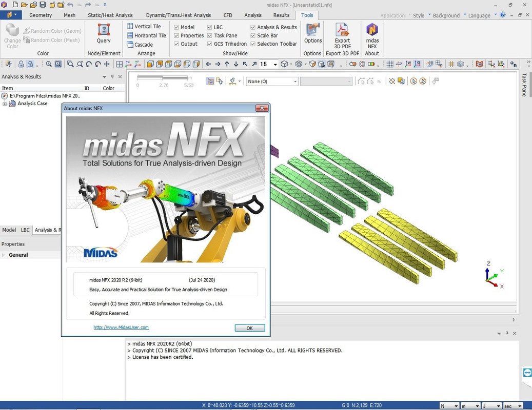Click the vertical Task Pane side label
Screen dimensions: 532x410
tap(524, 85)
